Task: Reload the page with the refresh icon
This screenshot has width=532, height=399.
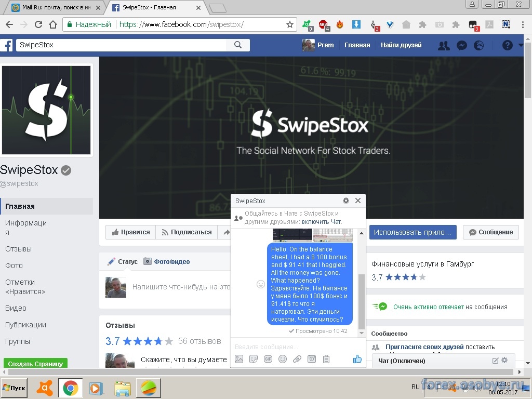Action: tap(38, 24)
